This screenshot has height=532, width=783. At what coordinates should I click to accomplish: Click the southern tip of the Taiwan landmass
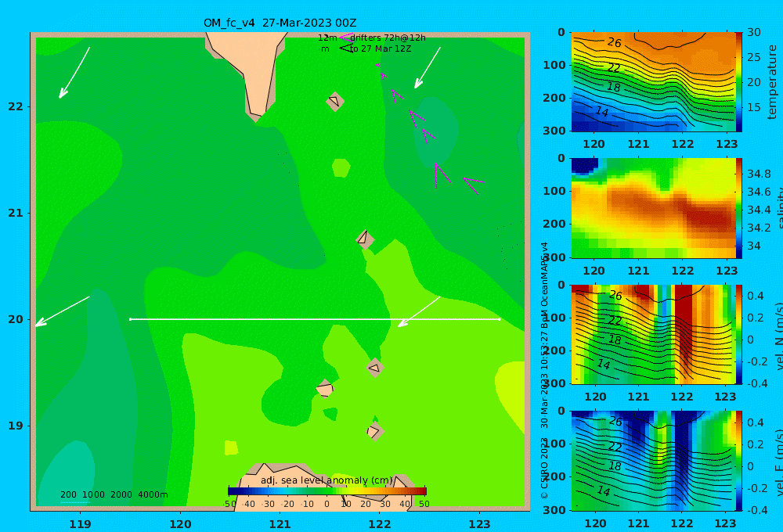pyautogui.click(x=255, y=116)
